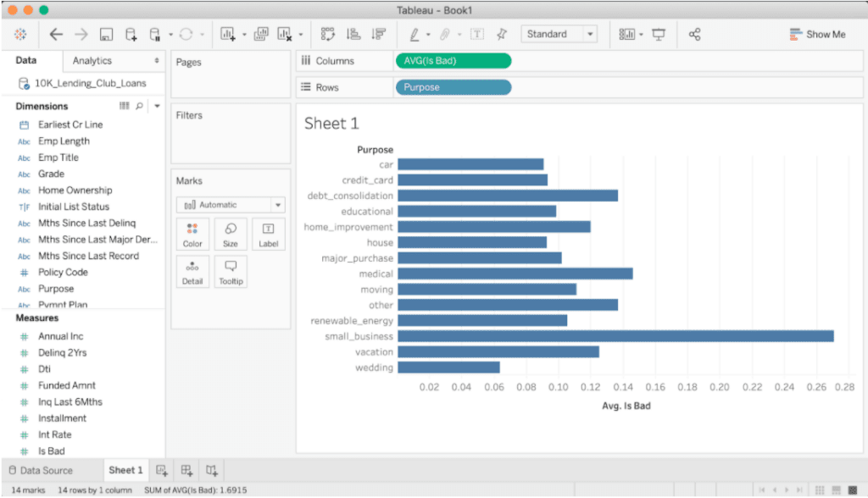The width and height of the screenshot is (868, 498).
Task: Change the Dimensions view with the grid icon
Action: pyautogui.click(x=124, y=106)
